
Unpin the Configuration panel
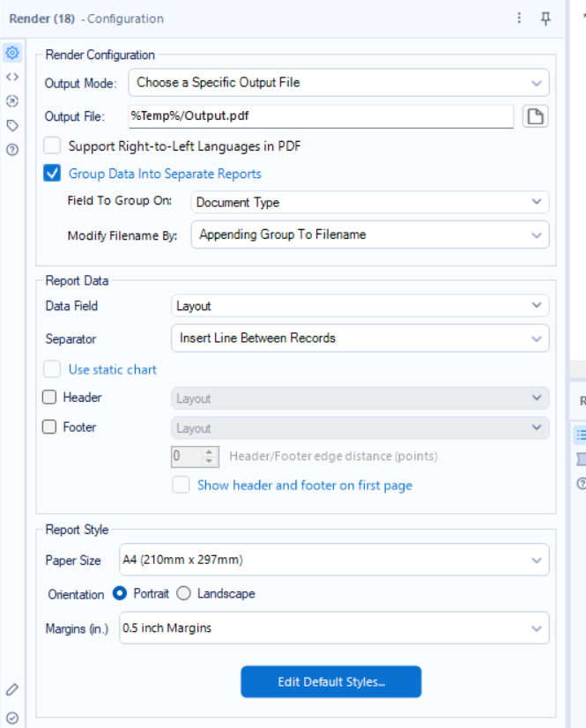pyautogui.click(x=545, y=18)
